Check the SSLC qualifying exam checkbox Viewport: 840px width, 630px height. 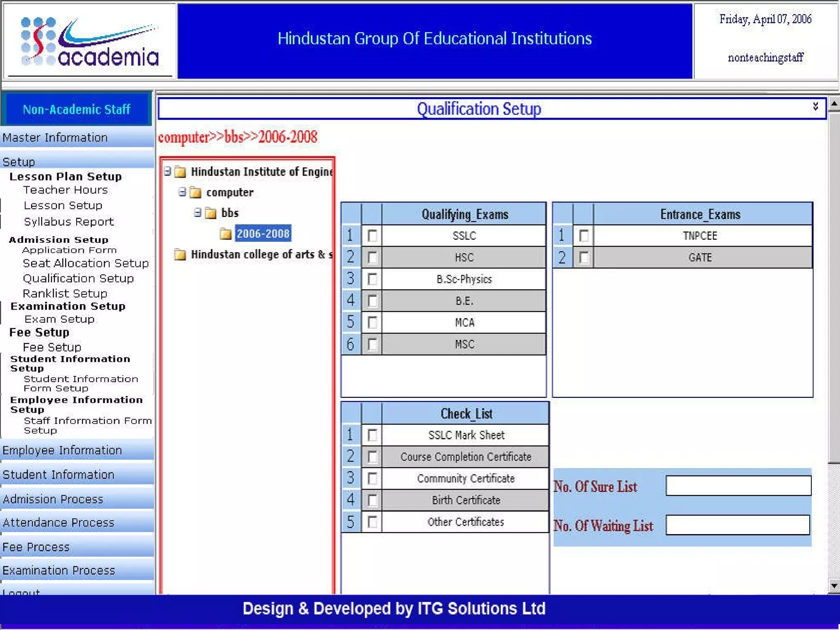[372, 236]
